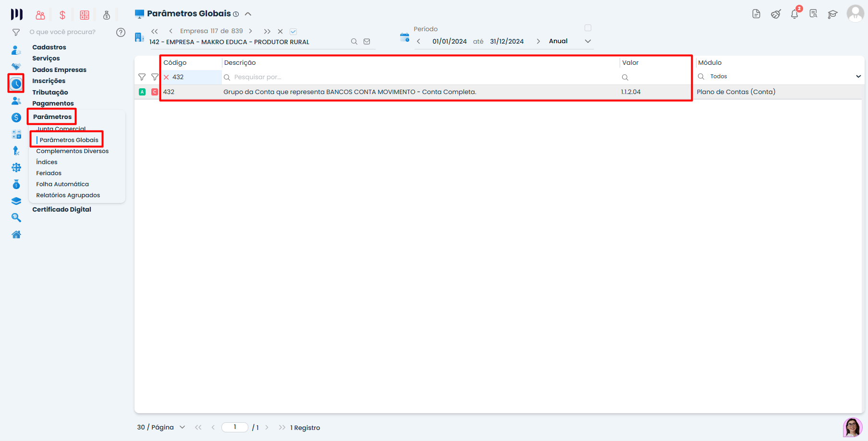Screen dimensions: 868x441
Task: Collapse the Parâmetros Globais header chevron
Action: [x=248, y=14]
